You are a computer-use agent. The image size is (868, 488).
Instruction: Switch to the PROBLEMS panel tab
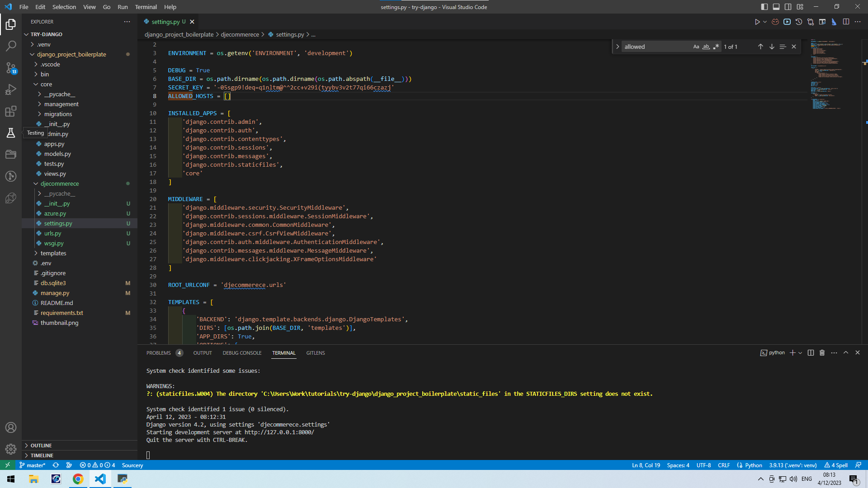tap(159, 353)
